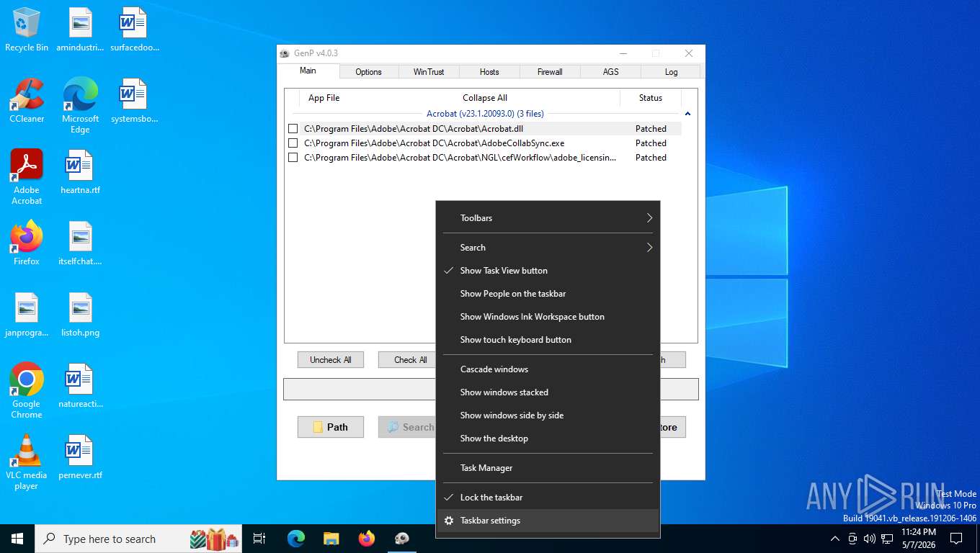Choose Show the desktop

(548, 439)
